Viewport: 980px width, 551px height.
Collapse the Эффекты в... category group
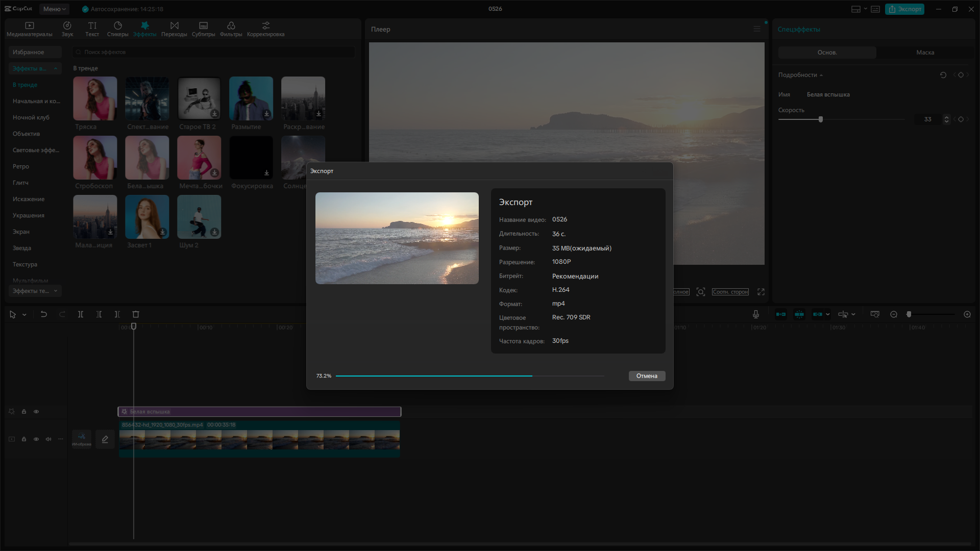(56, 68)
